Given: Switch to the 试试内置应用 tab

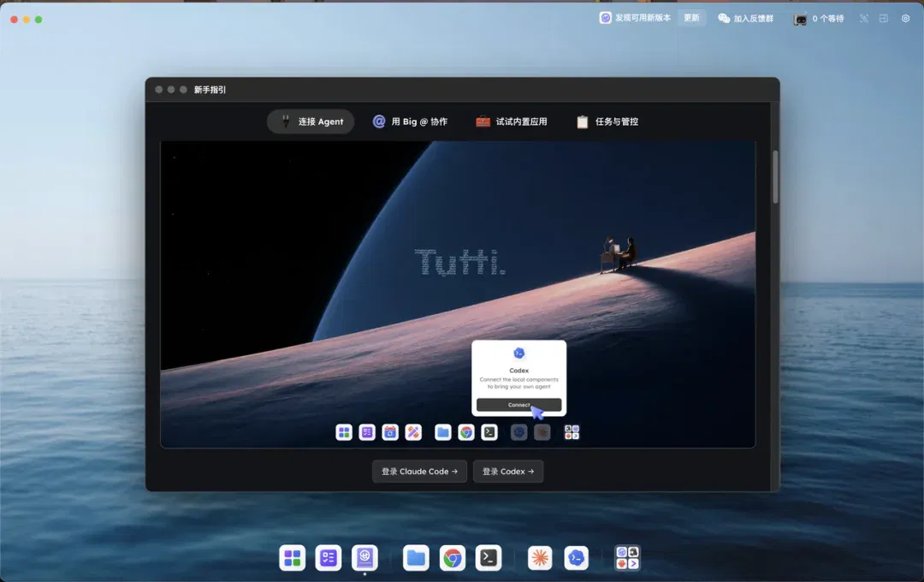Looking at the screenshot, I should 512,122.
